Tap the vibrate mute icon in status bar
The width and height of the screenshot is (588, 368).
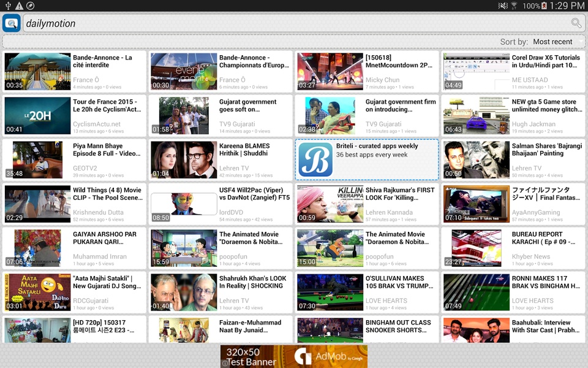click(x=502, y=6)
